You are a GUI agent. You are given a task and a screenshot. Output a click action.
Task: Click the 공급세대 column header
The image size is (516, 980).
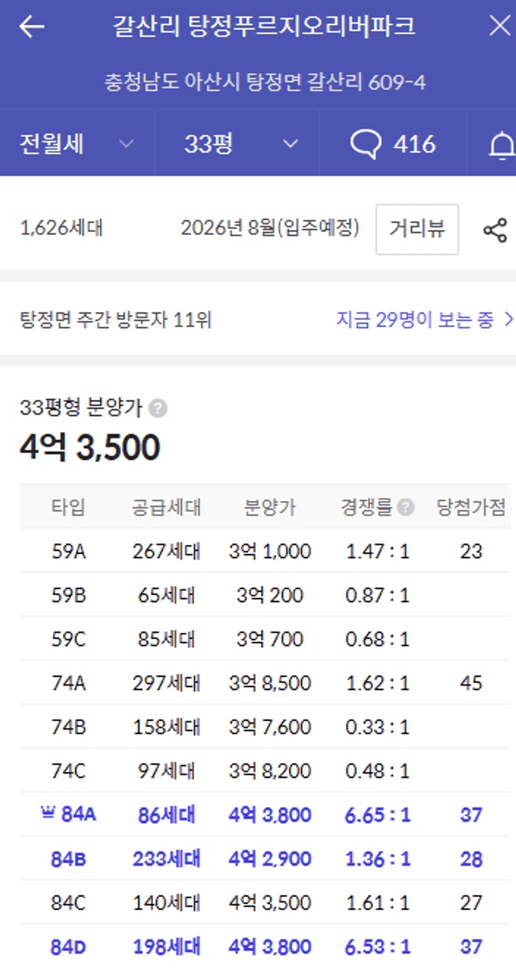pos(166,507)
